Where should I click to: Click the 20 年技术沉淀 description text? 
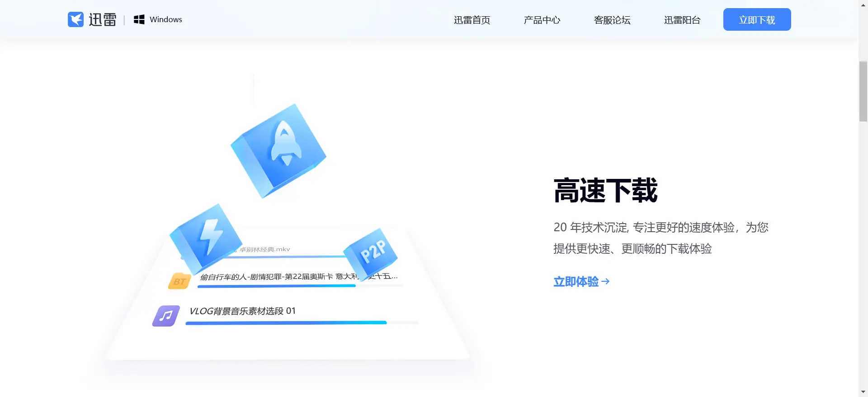661,238
